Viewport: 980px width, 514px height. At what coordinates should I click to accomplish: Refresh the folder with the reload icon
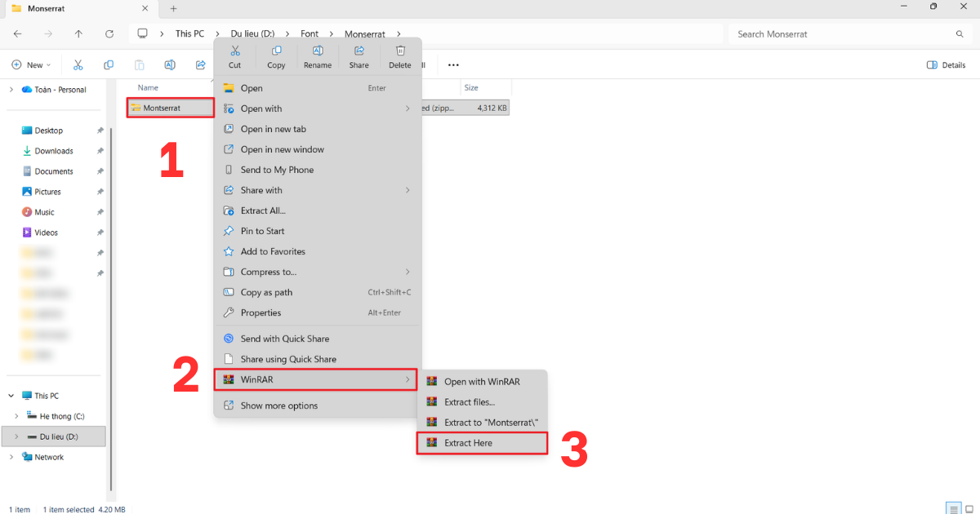pyautogui.click(x=109, y=33)
